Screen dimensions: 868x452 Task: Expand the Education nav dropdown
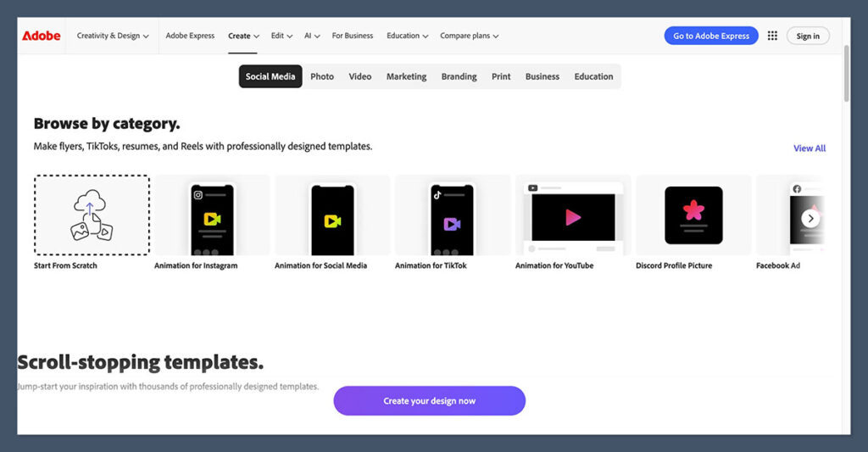click(x=408, y=36)
